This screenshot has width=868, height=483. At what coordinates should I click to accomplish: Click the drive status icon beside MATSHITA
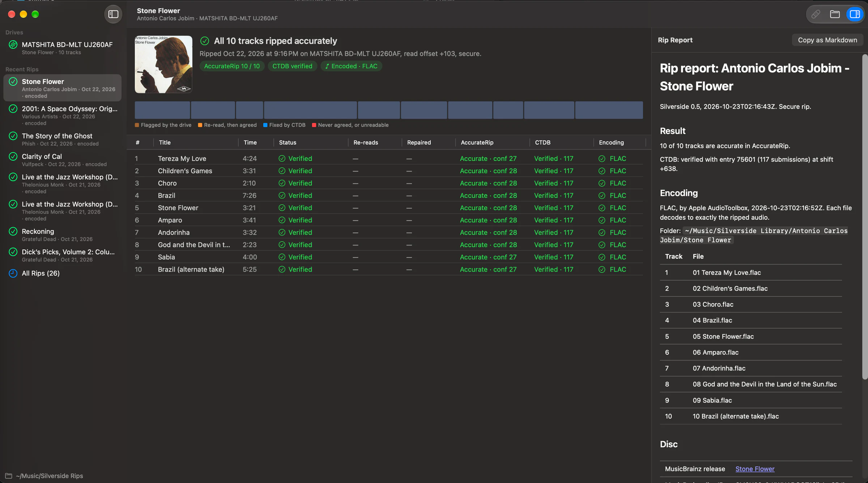13,45
